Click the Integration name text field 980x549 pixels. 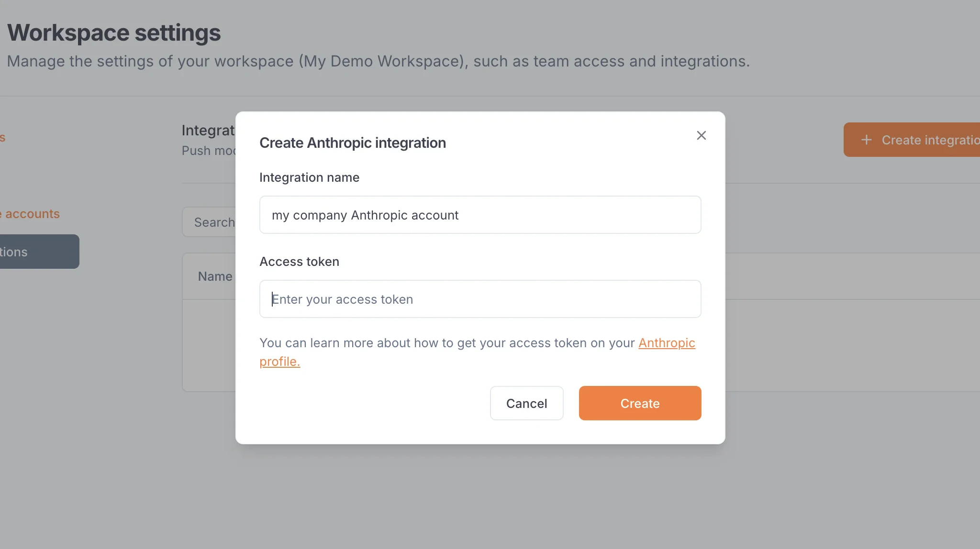[480, 215]
